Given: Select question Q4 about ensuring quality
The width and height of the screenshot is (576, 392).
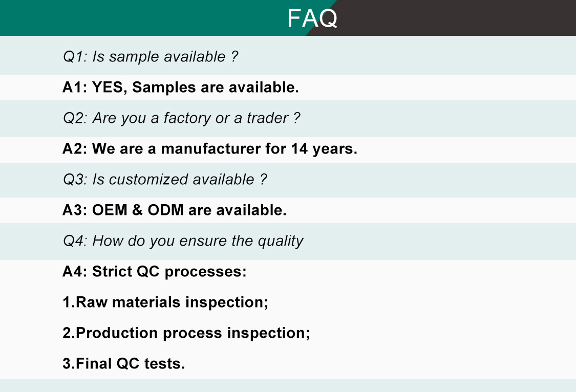Looking at the screenshot, I should [183, 241].
